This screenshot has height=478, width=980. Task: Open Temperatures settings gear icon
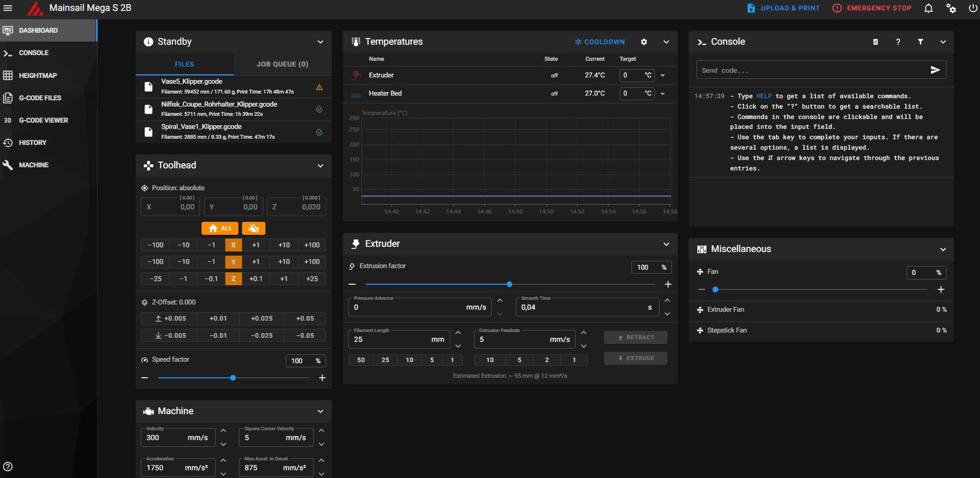click(x=644, y=42)
